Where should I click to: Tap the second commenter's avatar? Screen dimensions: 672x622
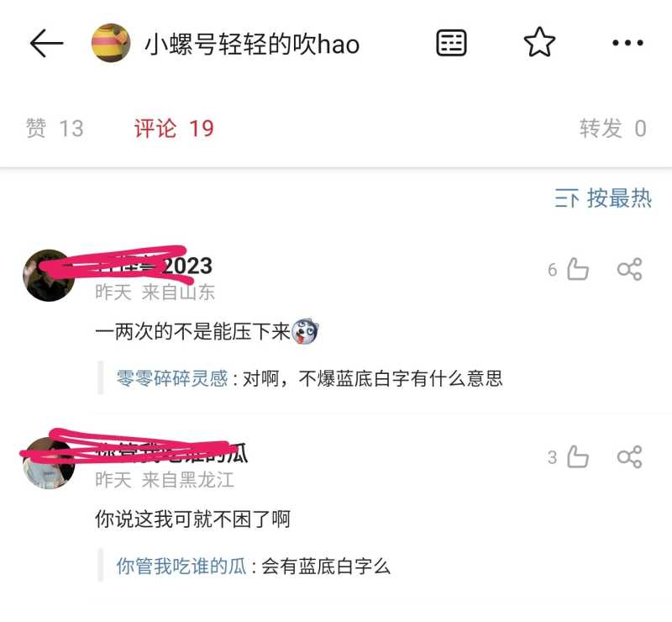49,463
